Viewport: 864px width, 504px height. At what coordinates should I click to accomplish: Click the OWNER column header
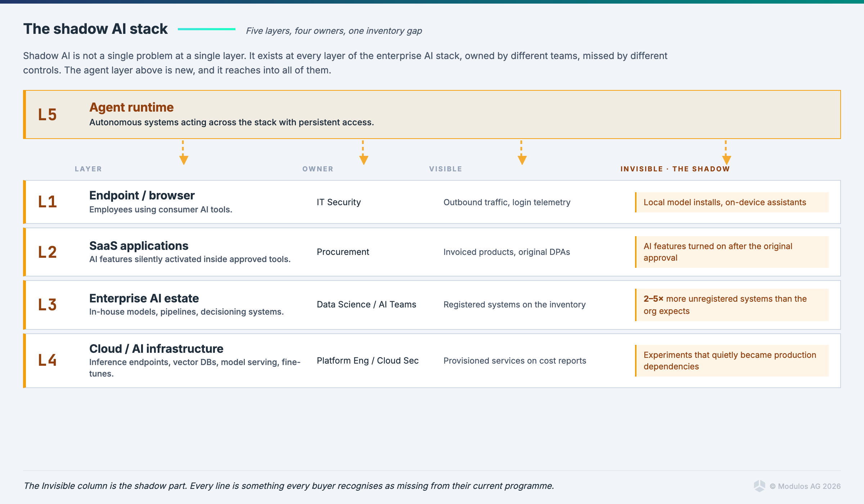pyautogui.click(x=318, y=169)
